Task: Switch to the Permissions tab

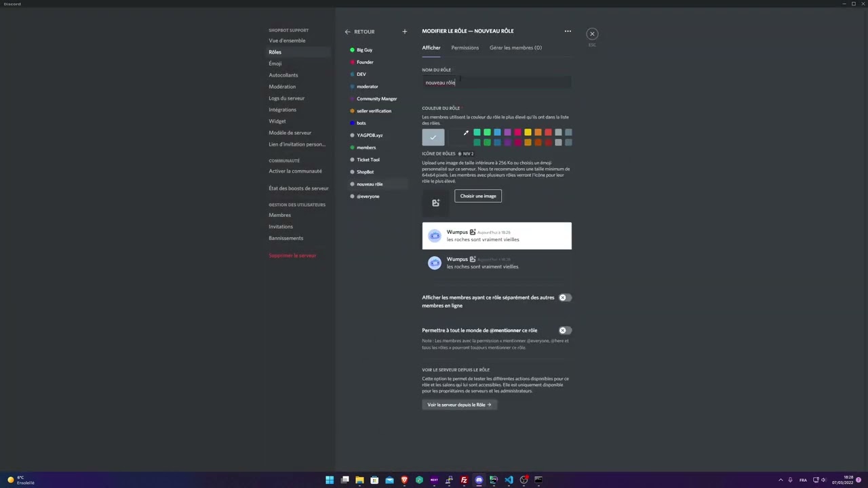Action: click(465, 47)
